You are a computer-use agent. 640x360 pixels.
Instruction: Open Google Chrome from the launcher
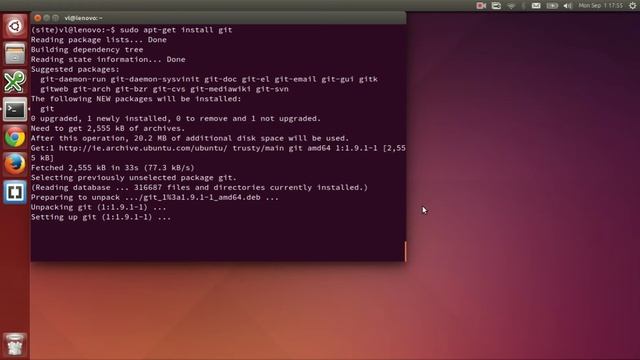click(15, 137)
